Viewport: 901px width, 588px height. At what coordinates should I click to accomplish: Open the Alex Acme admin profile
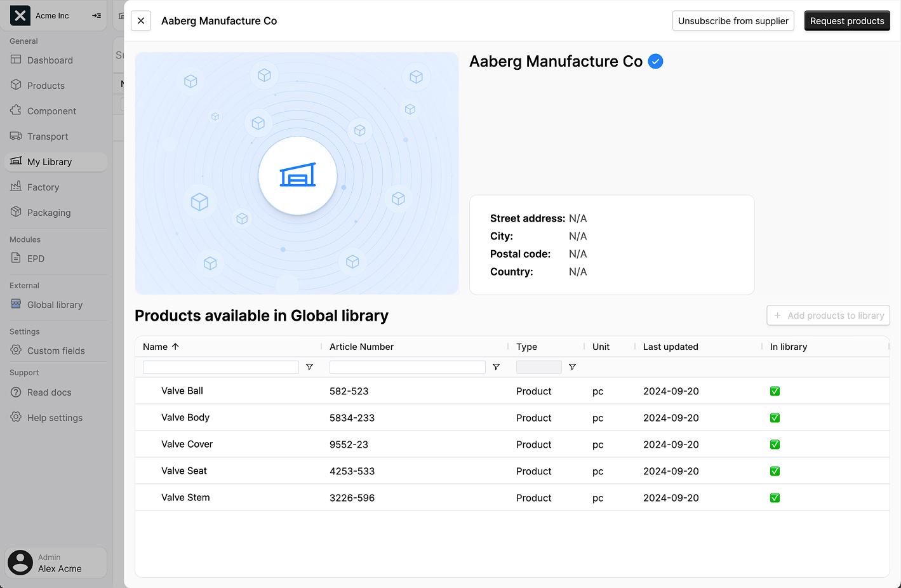56,563
